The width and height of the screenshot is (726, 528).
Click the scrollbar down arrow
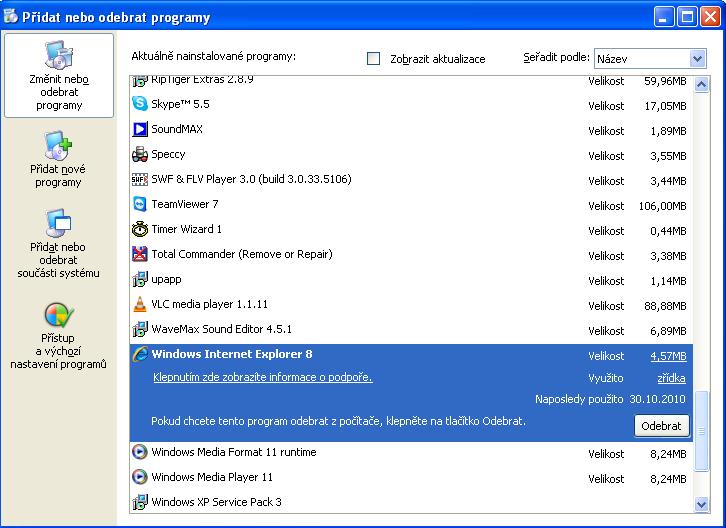[x=701, y=504]
